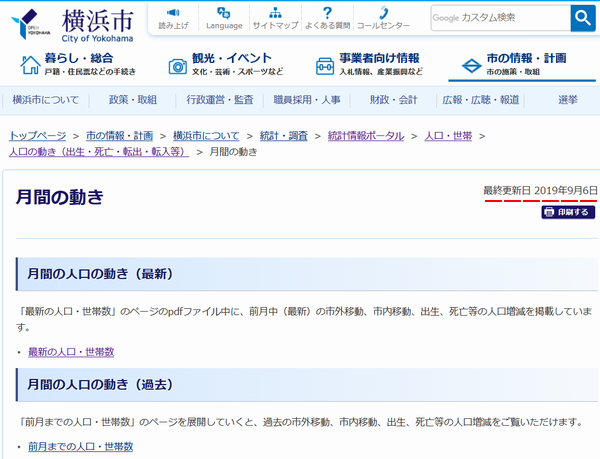
Task: Click the 最終更新日 2019年9月6日 text
Action: point(540,190)
